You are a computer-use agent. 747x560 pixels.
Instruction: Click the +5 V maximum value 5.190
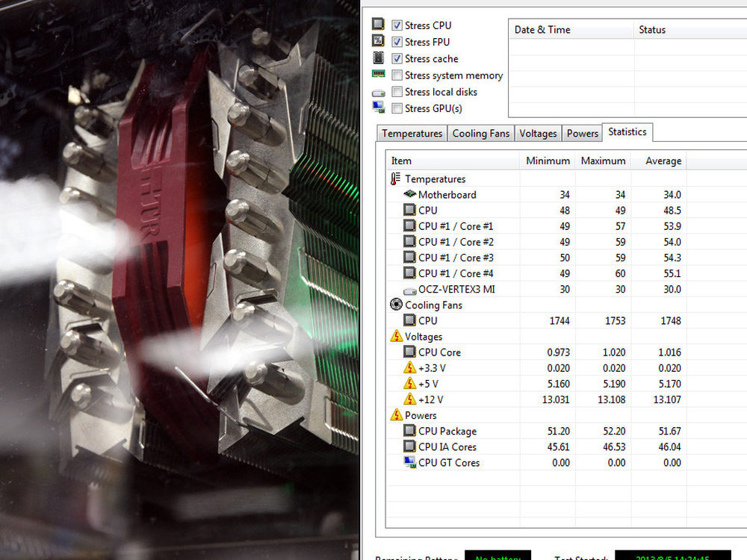(x=613, y=384)
